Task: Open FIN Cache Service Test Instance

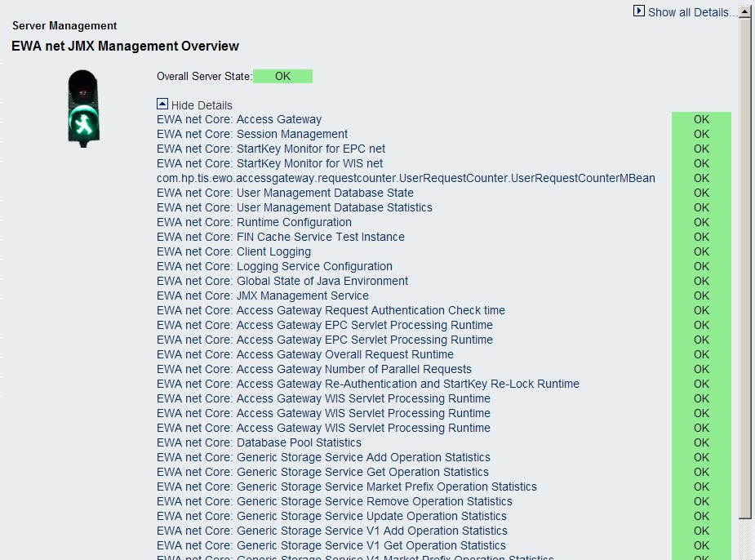Action: (281, 237)
